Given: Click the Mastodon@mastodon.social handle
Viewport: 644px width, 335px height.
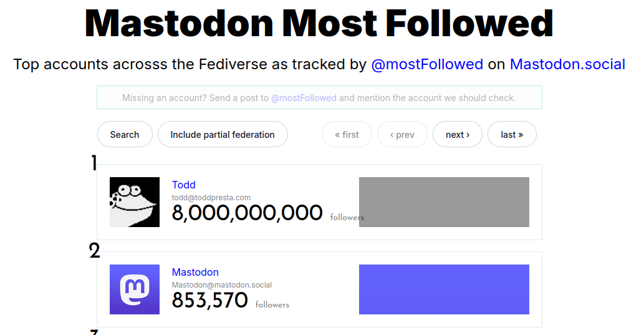Looking at the screenshot, I should [x=222, y=285].
